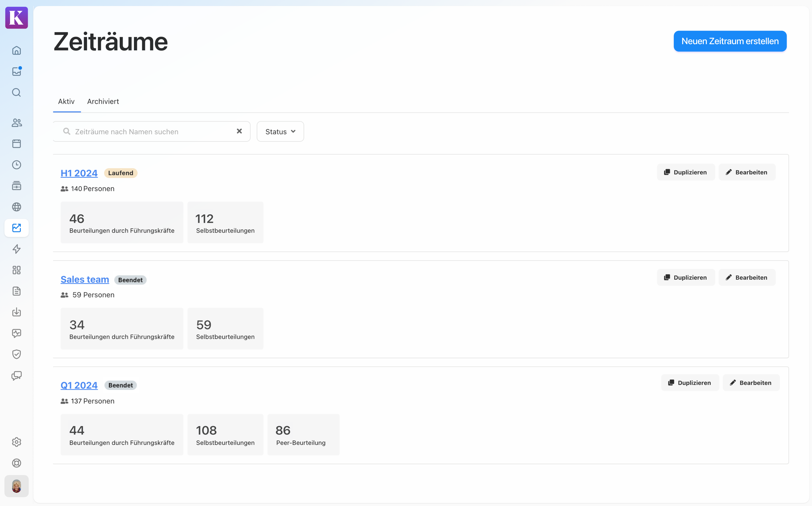Open the home icon in sidebar

[x=16, y=51]
